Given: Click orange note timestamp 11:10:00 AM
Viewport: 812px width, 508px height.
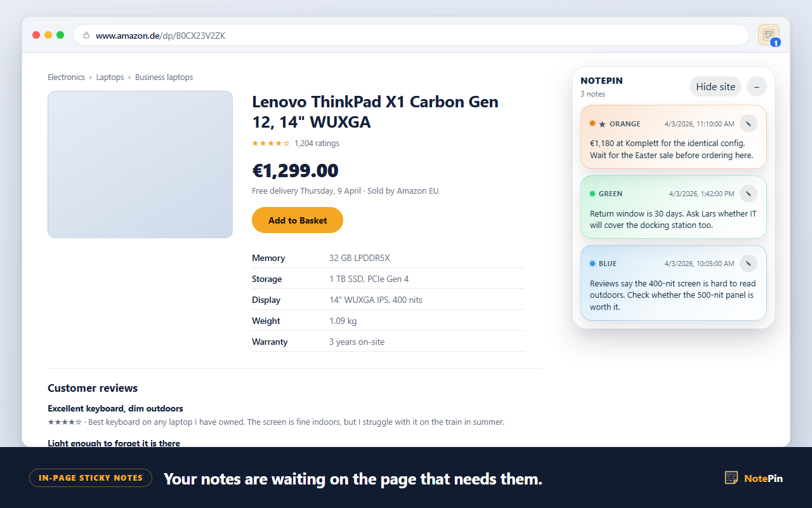Looking at the screenshot, I should point(700,124).
